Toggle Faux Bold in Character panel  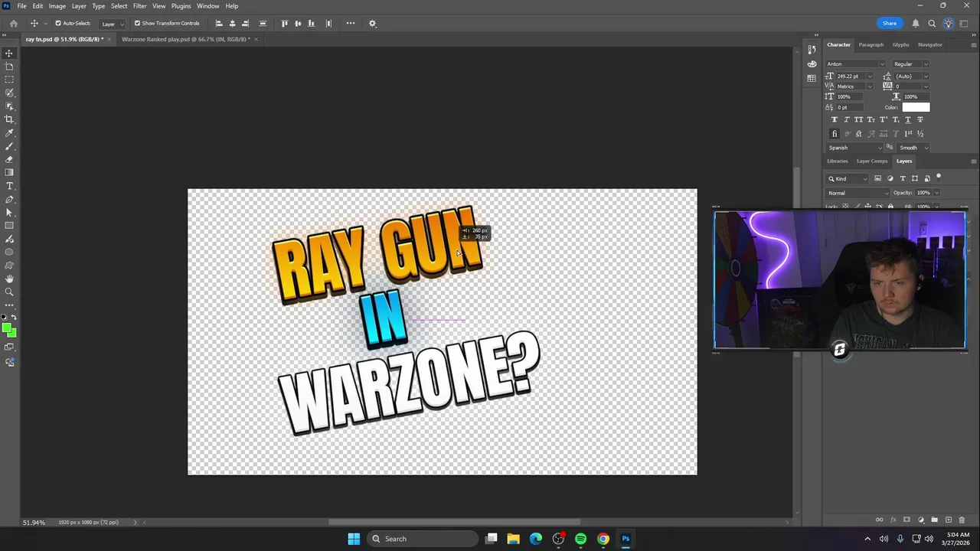coord(835,119)
